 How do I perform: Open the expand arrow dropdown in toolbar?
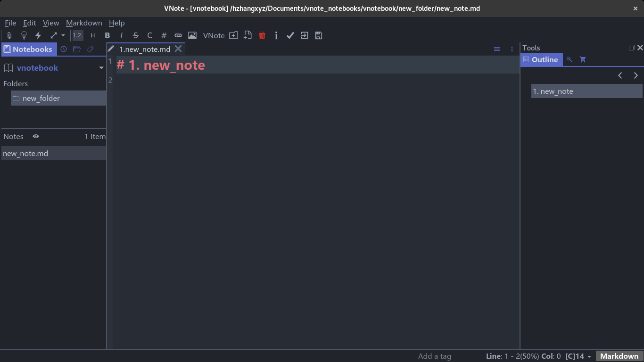tap(63, 35)
